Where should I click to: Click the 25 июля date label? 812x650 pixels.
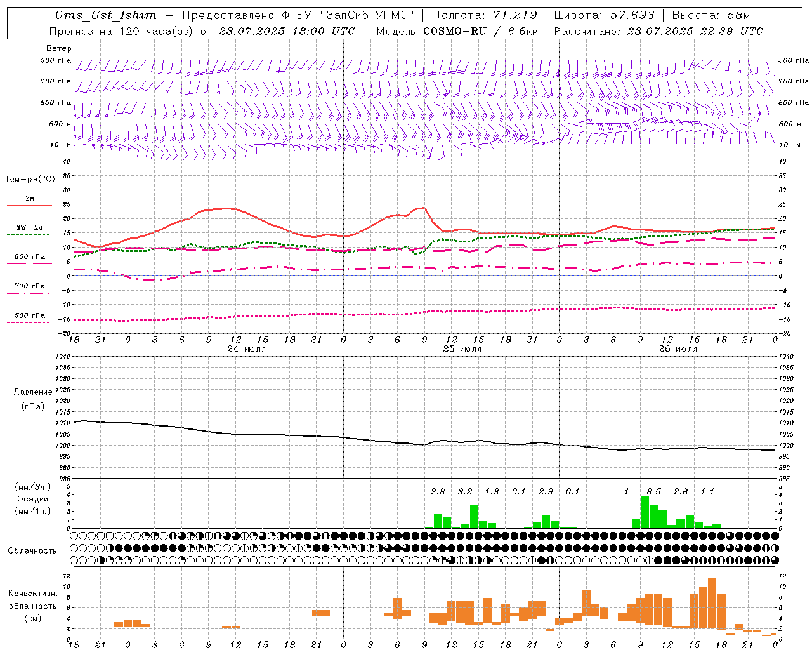tap(462, 349)
